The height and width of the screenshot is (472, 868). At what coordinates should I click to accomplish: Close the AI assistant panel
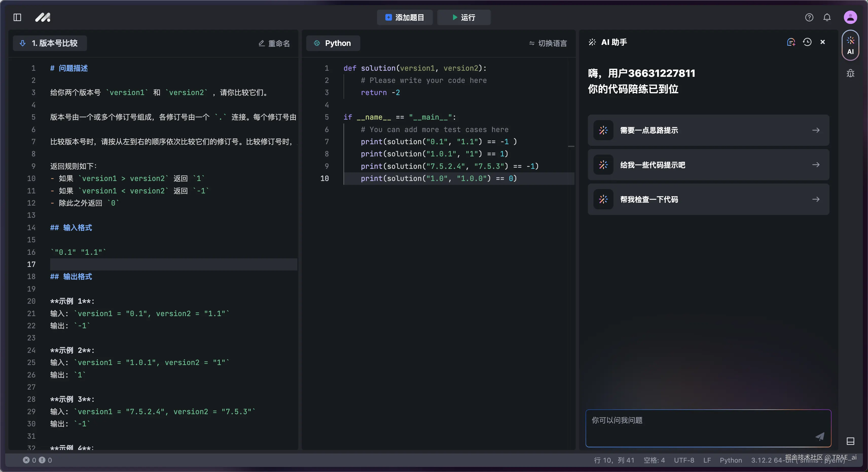point(823,42)
